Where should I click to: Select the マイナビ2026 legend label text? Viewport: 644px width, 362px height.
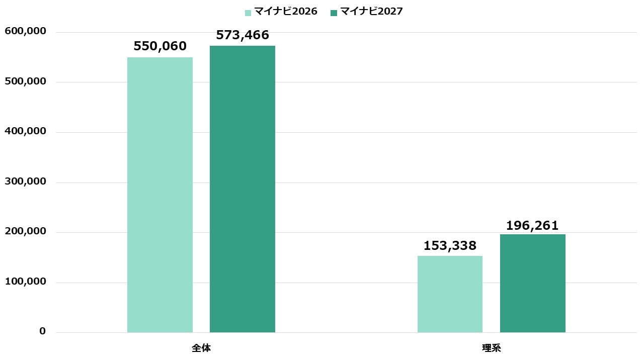pos(285,12)
